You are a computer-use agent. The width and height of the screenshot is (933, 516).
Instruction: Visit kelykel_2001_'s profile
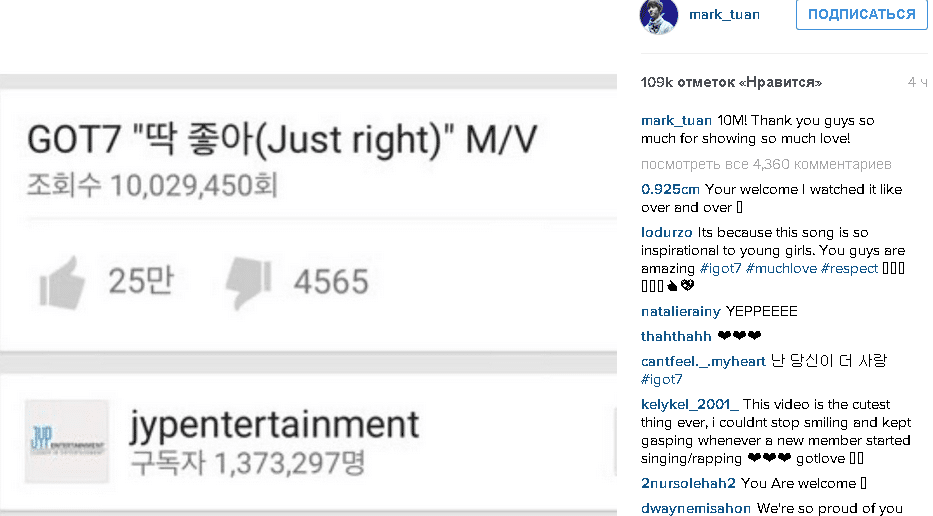[x=690, y=405]
